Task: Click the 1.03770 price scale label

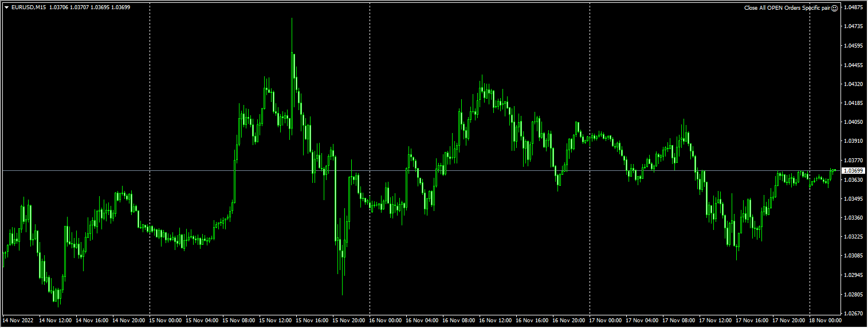Action: click(x=854, y=161)
